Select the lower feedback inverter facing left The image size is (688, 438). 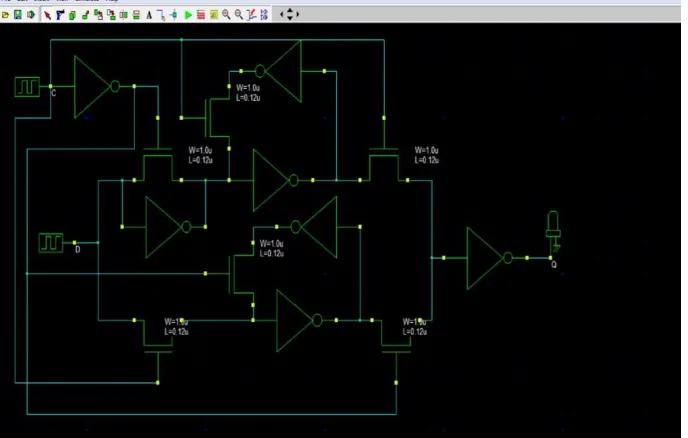click(315, 227)
